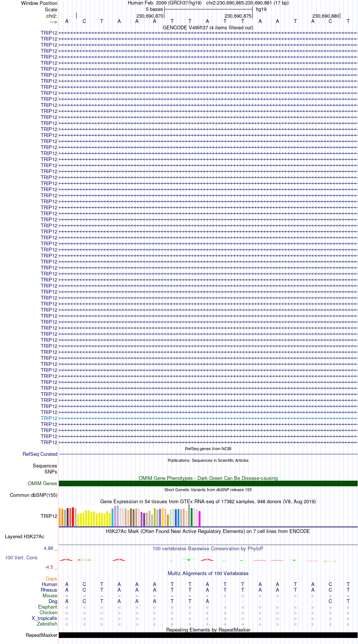
Task: Click TRIP12 label beside GTEx bar chart
Action: pos(49,516)
